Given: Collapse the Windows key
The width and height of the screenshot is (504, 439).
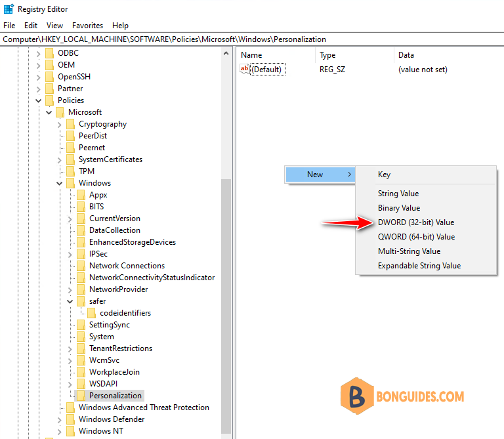Looking at the screenshot, I should [60, 184].
